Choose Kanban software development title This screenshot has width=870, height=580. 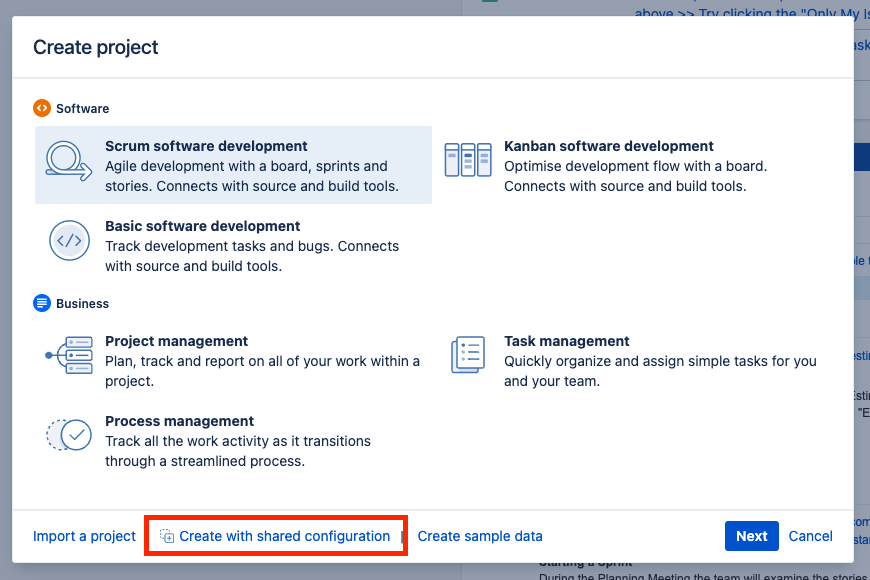click(609, 146)
